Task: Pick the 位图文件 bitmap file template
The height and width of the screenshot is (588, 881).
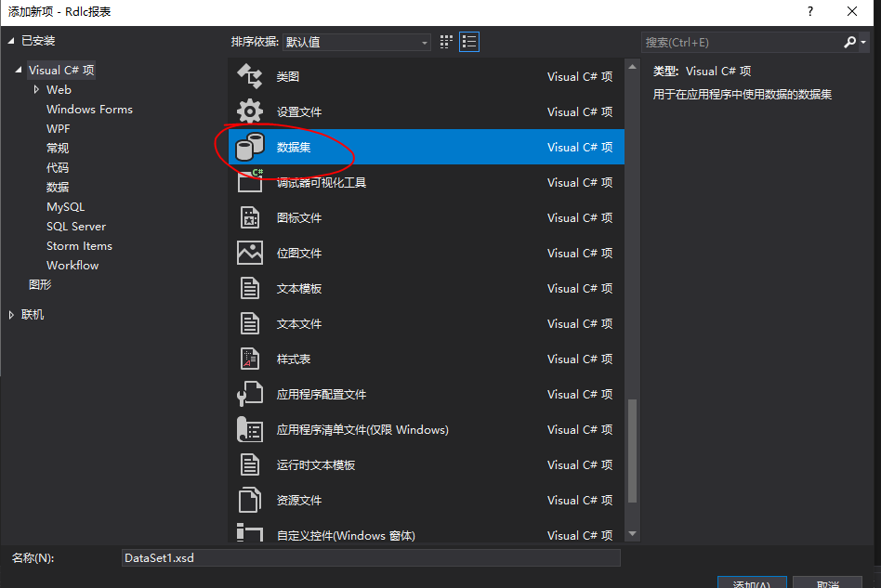Action: coord(249,253)
